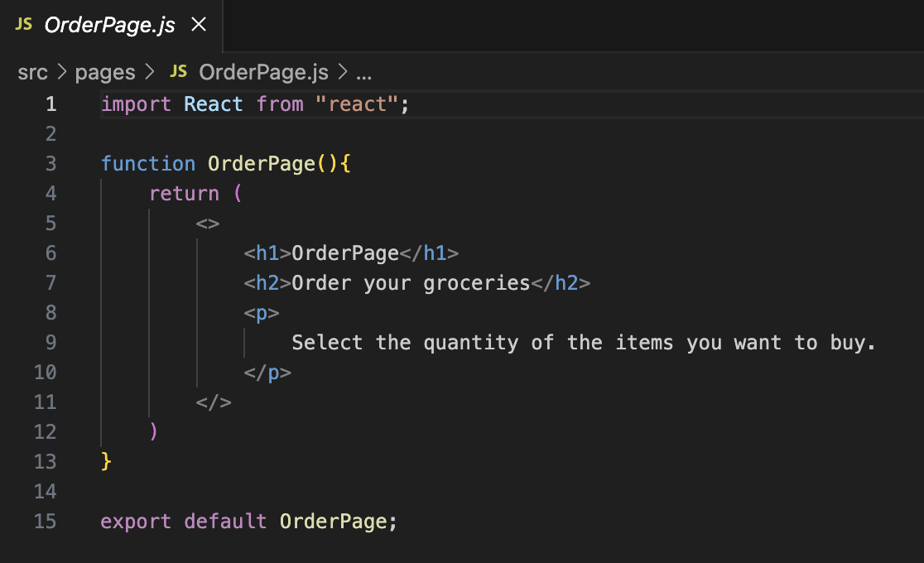
Task: Click "OrderPage.js" in the breadcrumb path
Action: pos(262,72)
